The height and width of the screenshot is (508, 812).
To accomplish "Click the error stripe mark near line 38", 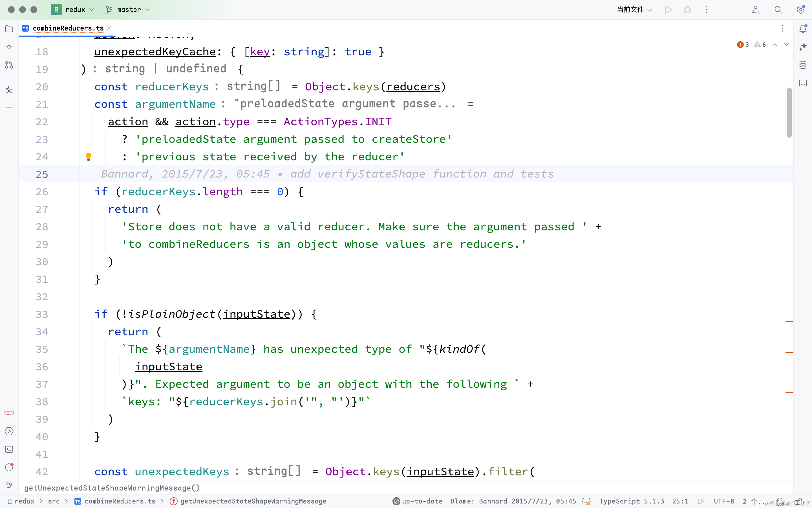I will pos(789,392).
